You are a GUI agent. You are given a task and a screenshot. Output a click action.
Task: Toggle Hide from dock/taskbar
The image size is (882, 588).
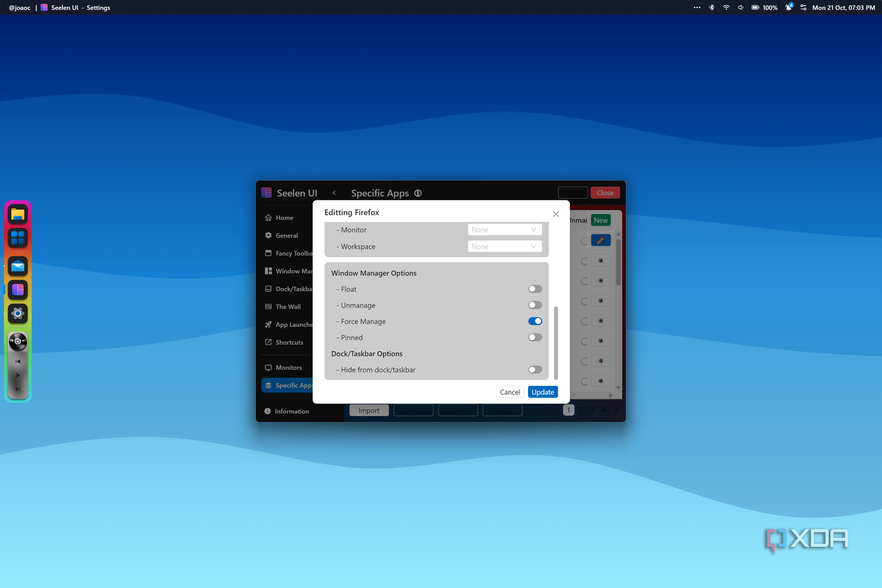(535, 370)
